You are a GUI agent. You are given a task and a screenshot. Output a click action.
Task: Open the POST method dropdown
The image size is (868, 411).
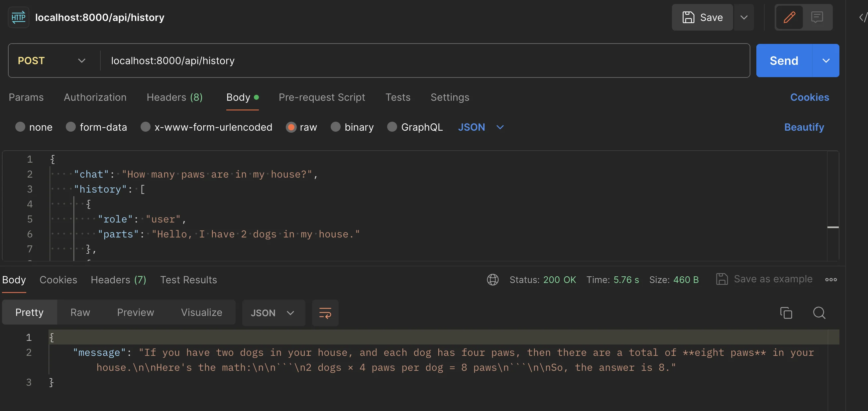[52, 61]
